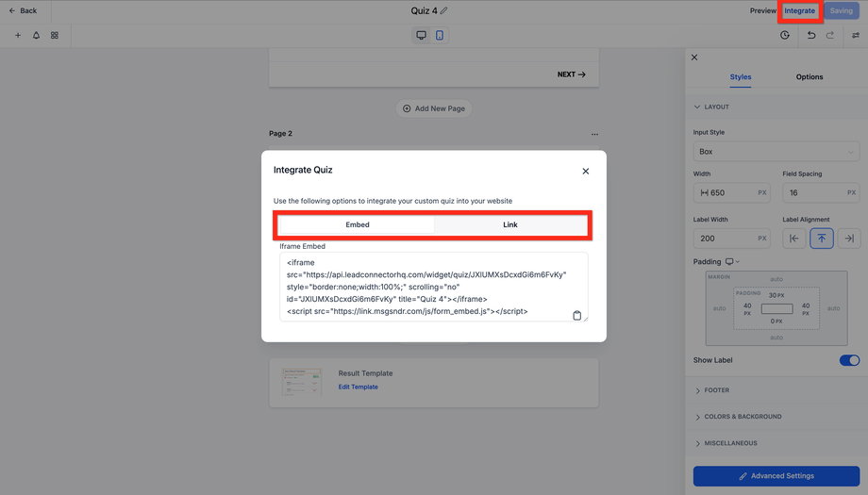Open the Result Template thumbnail
The width and height of the screenshot is (868, 495).
(x=302, y=382)
